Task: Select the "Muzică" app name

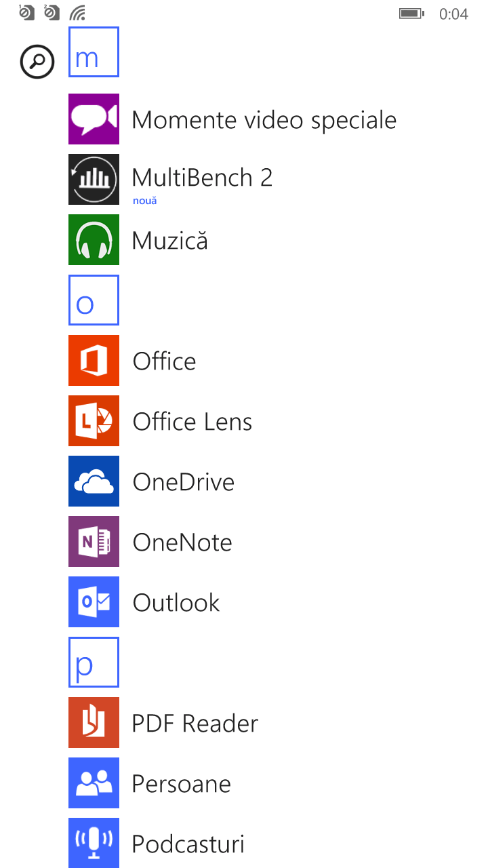Action: point(169,241)
